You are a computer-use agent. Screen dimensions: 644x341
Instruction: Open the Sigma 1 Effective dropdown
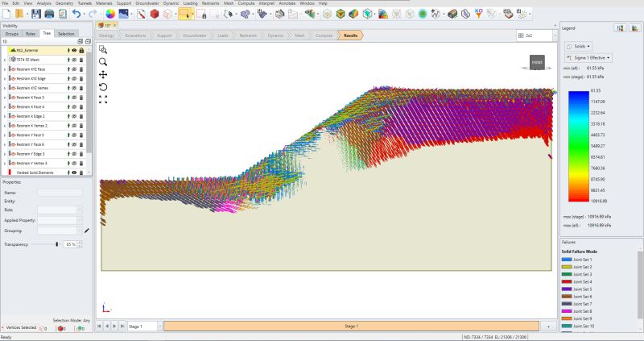coord(588,57)
